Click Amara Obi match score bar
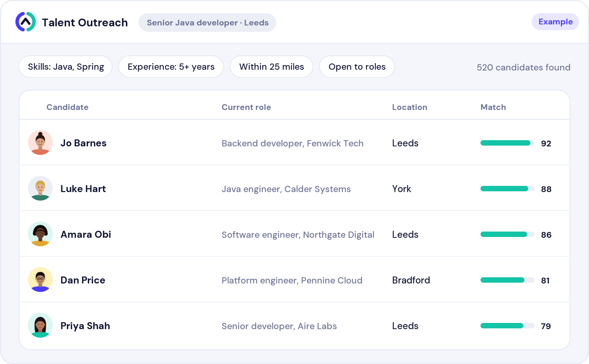Image resolution: width=589 pixels, height=364 pixels. click(x=508, y=234)
